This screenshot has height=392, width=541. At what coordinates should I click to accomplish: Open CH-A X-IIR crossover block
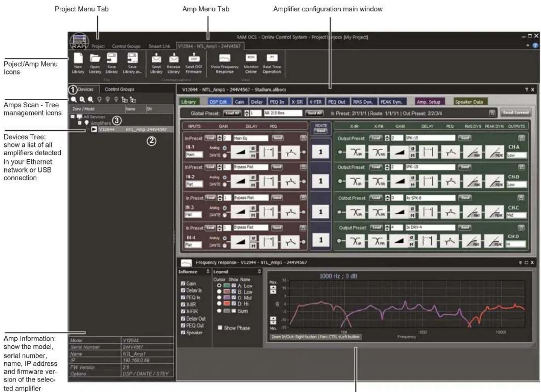(x=356, y=152)
